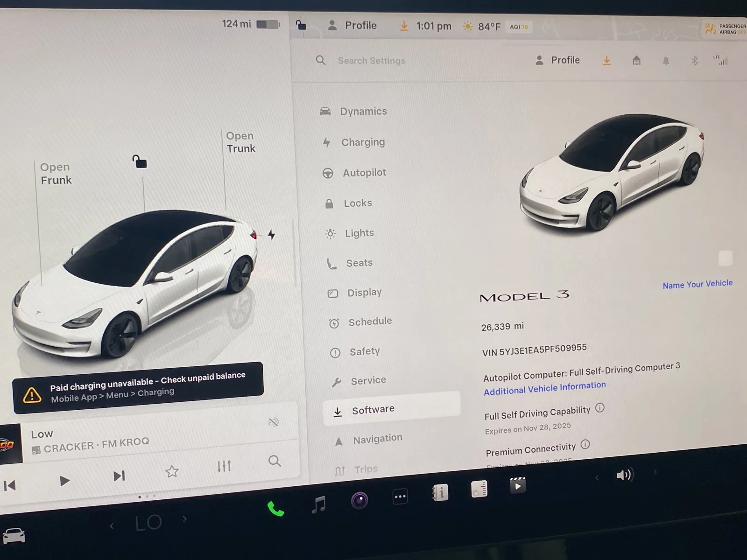Open Profile in the top status bar

point(352,26)
